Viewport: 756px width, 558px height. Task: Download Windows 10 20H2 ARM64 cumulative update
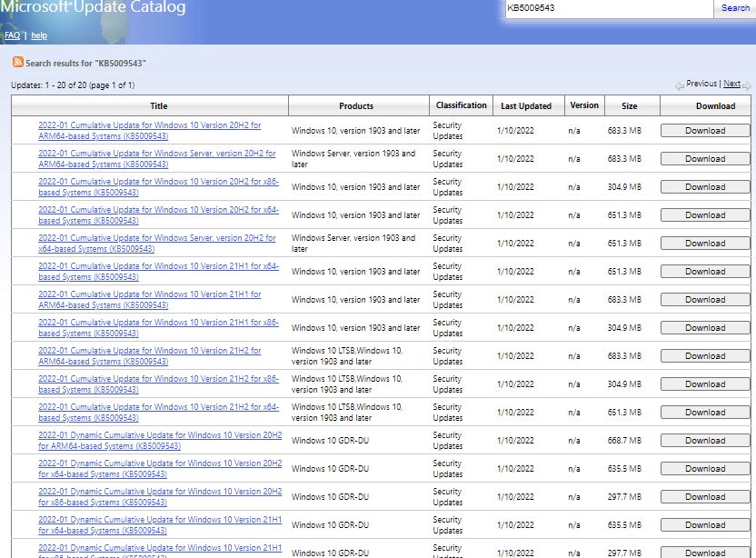[705, 131]
